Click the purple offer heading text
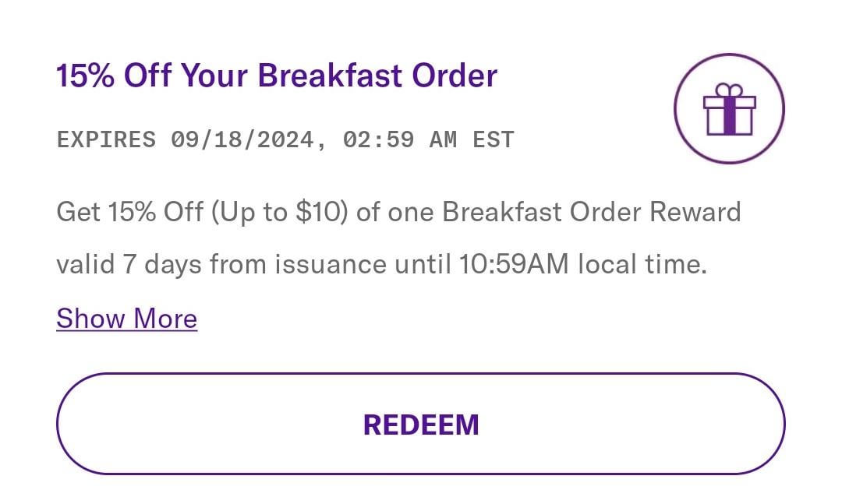Screen dimensions: 842x504 [x=276, y=76]
